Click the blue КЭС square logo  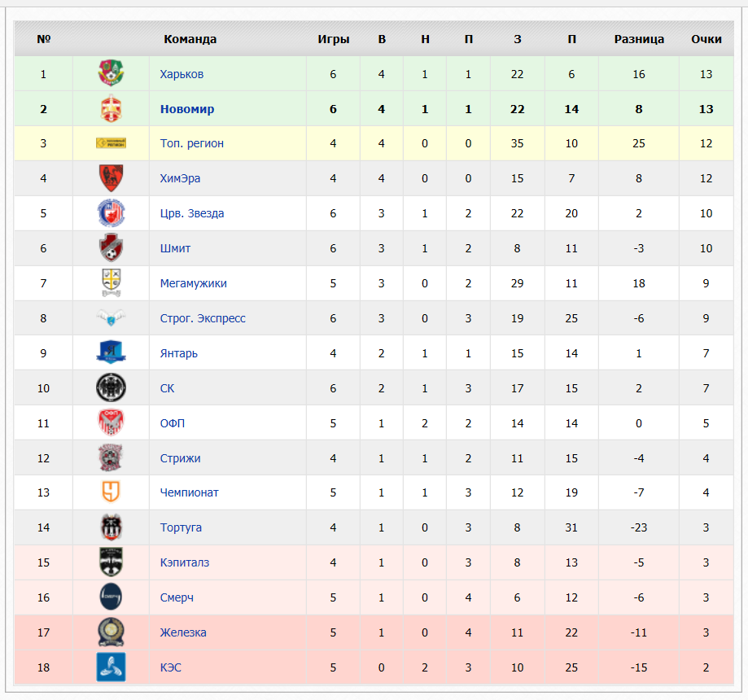point(111,667)
